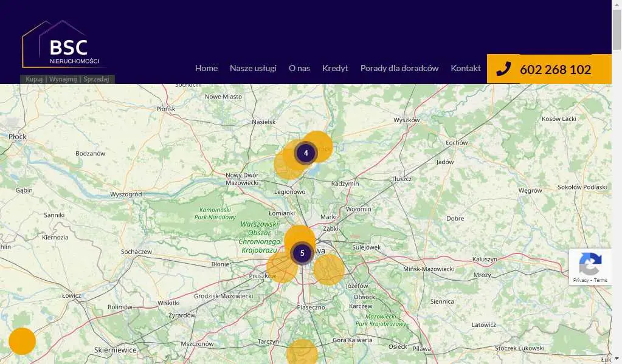The image size is (622, 364).
Task: Open the map cluster marker numbered 5
Action: click(302, 253)
